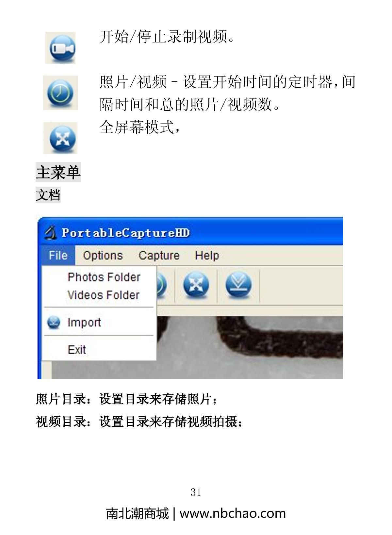Click the clock timer icon beside the photo/video timer description

pos(60,93)
